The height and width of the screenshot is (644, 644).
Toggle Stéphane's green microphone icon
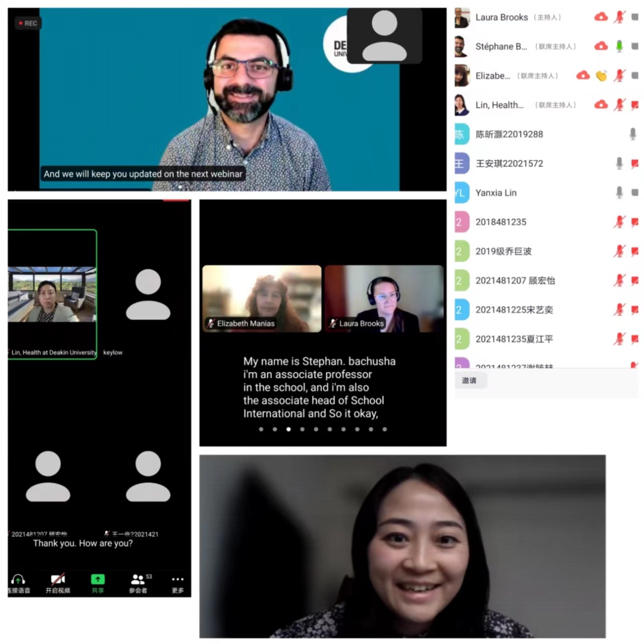(619, 46)
